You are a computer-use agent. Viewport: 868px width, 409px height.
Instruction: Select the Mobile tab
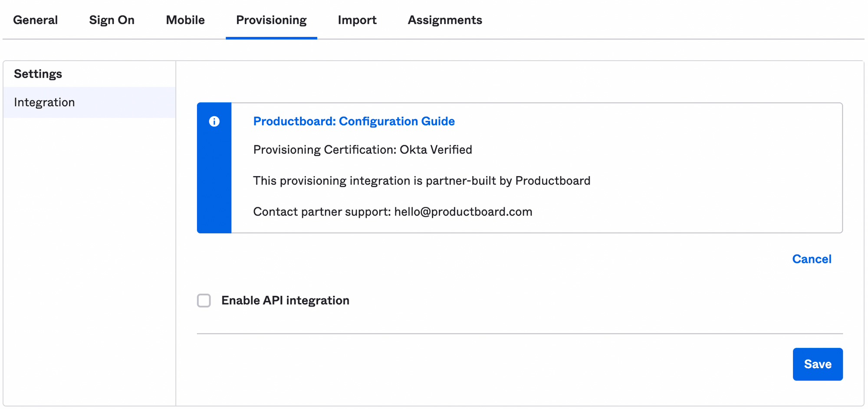pos(184,20)
